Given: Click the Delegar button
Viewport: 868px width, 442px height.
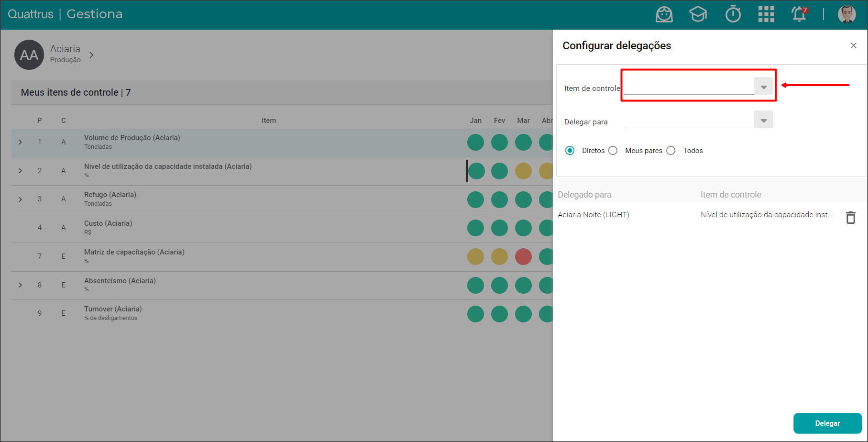Looking at the screenshot, I should tap(827, 423).
